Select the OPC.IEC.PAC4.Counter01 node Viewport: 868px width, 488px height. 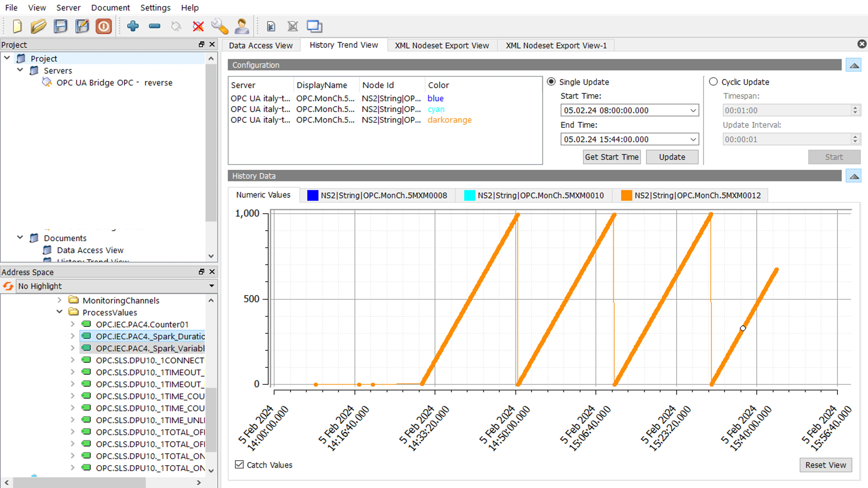(142, 324)
